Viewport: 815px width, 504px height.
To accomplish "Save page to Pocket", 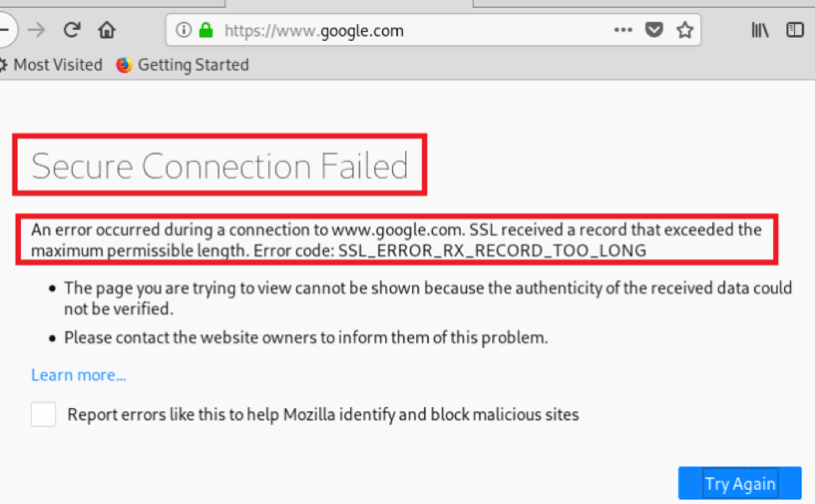I will click(654, 30).
